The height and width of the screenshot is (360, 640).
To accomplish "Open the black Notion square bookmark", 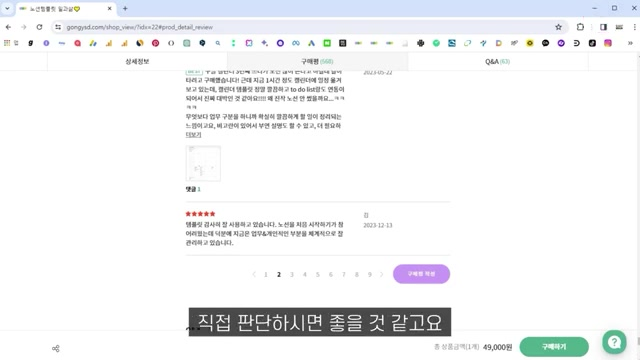I will click(342, 43).
